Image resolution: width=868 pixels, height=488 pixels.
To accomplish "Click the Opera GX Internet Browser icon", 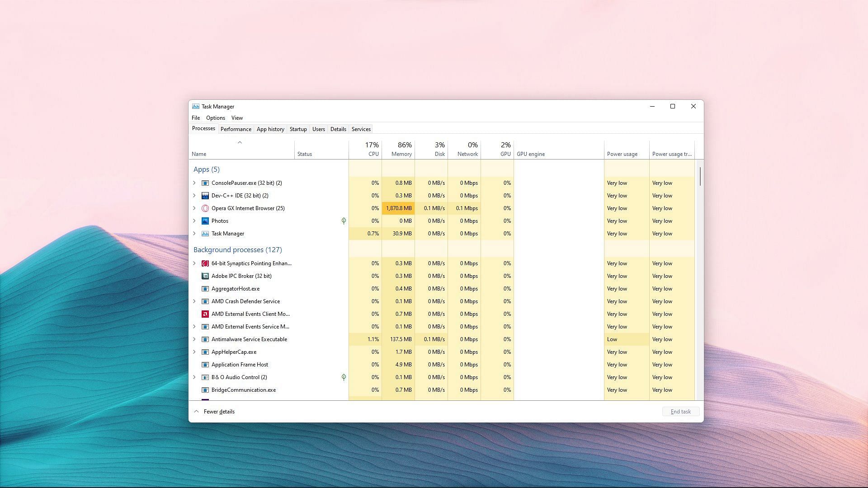I will click(x=205, y=208).
